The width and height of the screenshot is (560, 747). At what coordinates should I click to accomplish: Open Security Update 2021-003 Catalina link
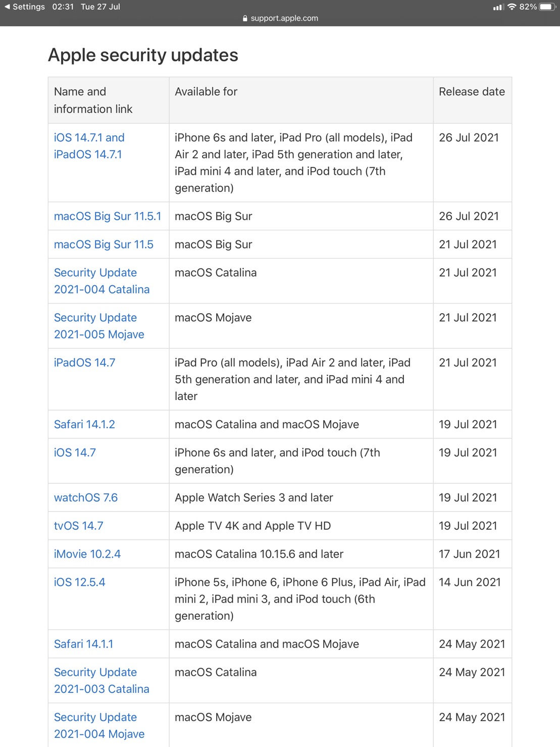tap(101, 680)
